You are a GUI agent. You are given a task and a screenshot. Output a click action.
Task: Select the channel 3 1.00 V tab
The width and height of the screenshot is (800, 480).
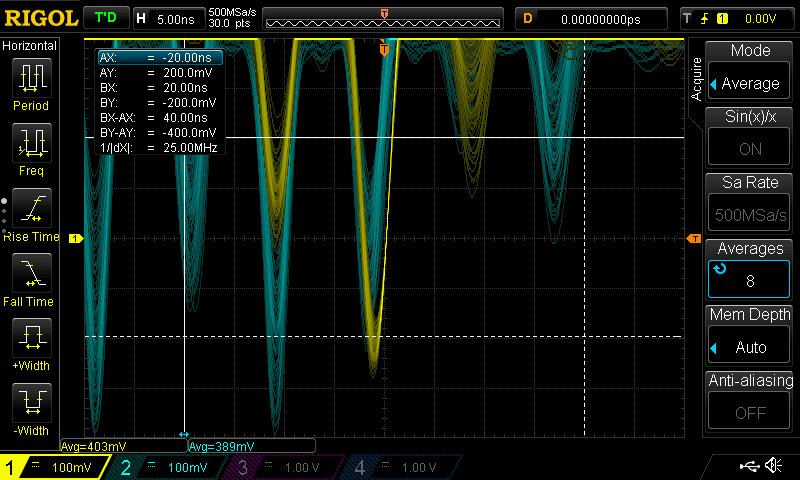coord(285,467)
